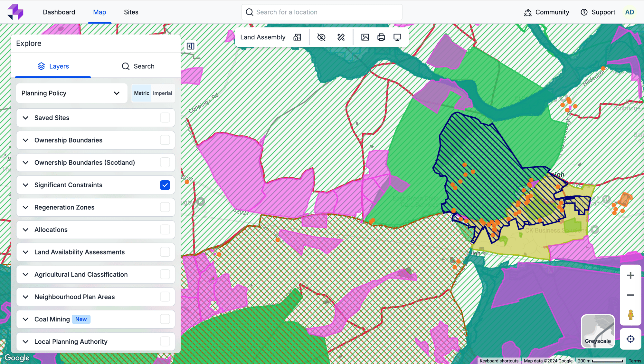The height and width of the screenshot is (364, 644).
Task: Enable the Regeneration Zones checkbox
Action: (165, 207)
